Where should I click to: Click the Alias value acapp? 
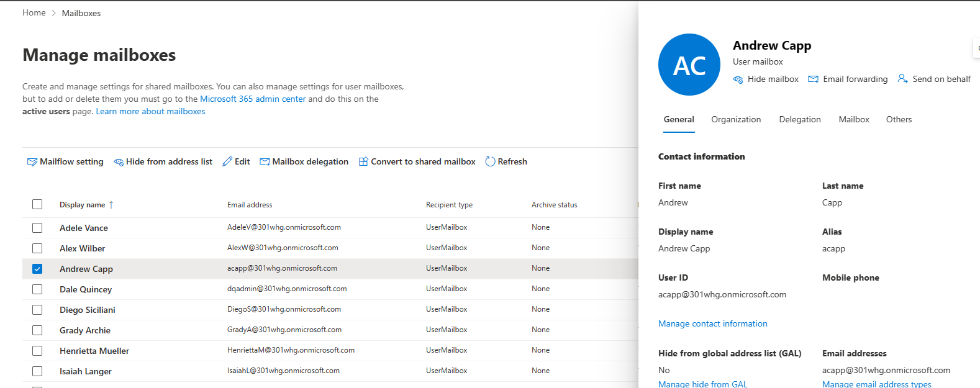click(x=833, y=248)
